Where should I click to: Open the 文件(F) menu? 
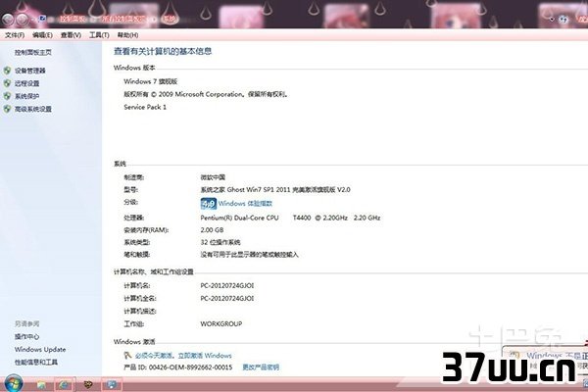pyautogui.click(x=15, y=35)
